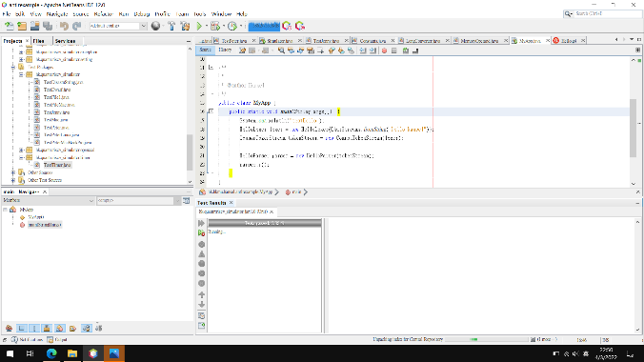
Task: Open the Tools menu
Action: click(x=200, y=14)
